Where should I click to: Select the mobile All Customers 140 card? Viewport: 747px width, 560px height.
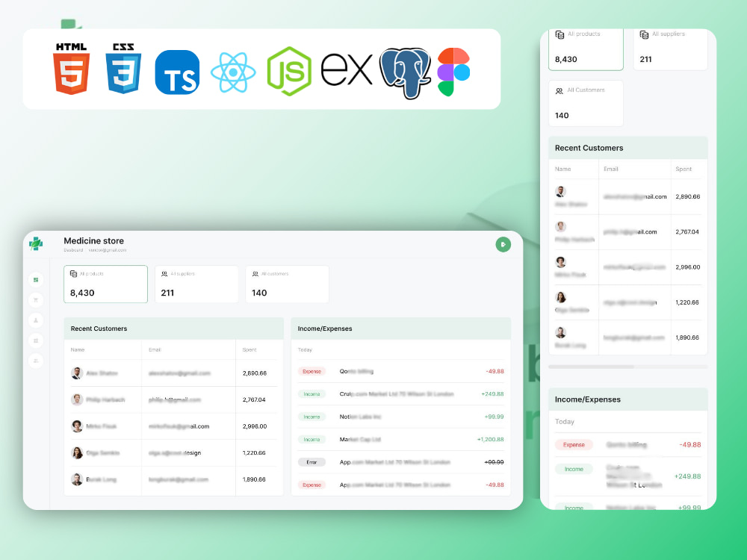[586, 103]
